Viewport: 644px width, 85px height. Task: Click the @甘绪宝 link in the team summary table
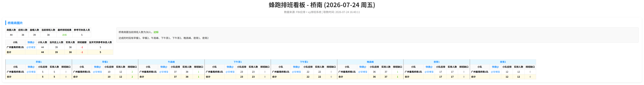31,47
